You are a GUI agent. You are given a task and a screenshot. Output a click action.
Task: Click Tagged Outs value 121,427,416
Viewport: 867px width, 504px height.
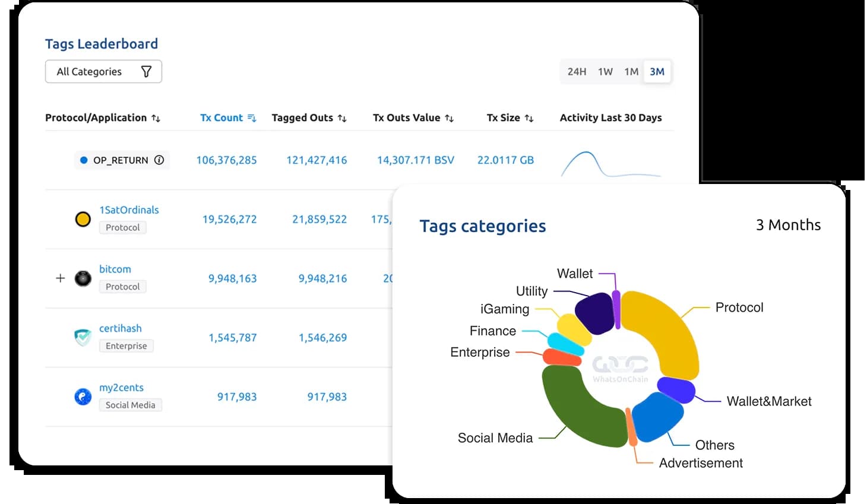(x=317, y=160)
